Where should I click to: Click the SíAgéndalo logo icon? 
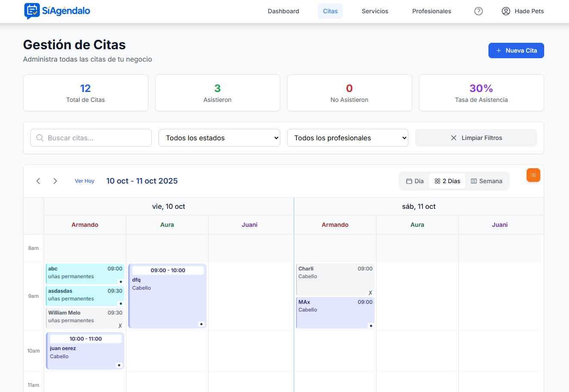[x=32, y=11]
